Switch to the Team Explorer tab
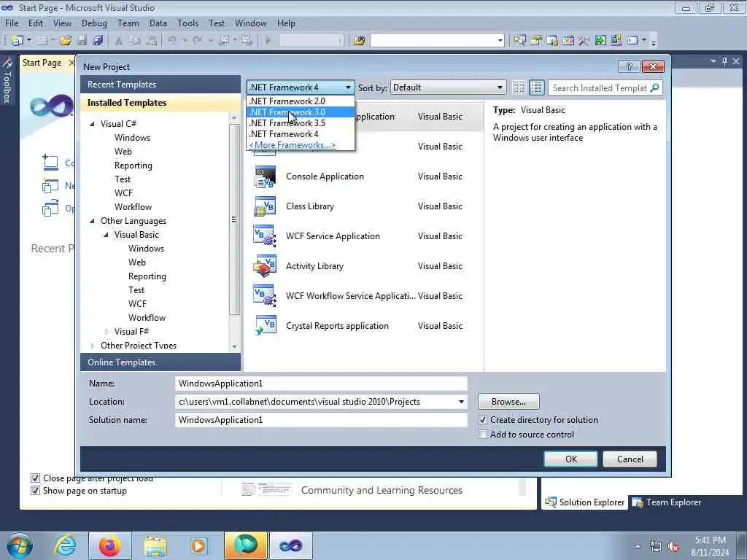This screenshot has height=560, width=747. pos(667,502)
